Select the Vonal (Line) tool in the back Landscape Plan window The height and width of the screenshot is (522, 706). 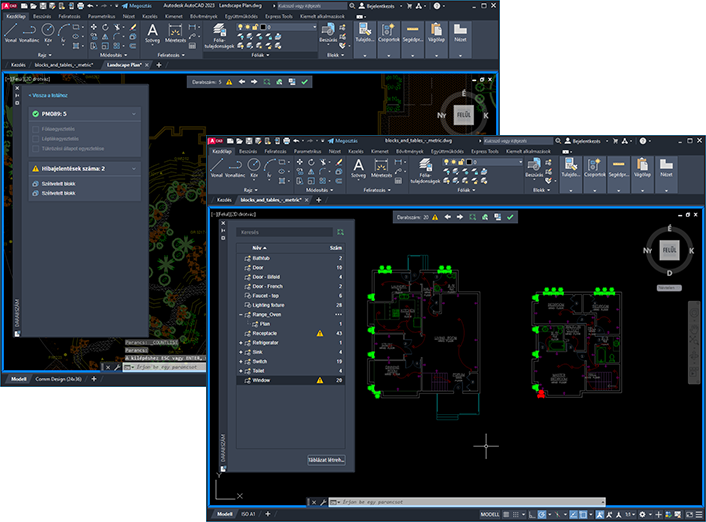click(11, 32)
